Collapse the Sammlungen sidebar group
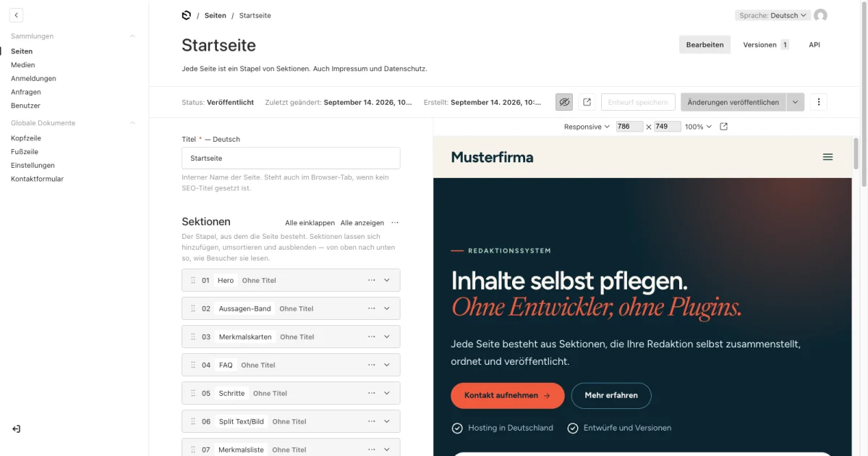Viewport: 868px width, 456px height. pyautogui.click(x=132, y=35)
